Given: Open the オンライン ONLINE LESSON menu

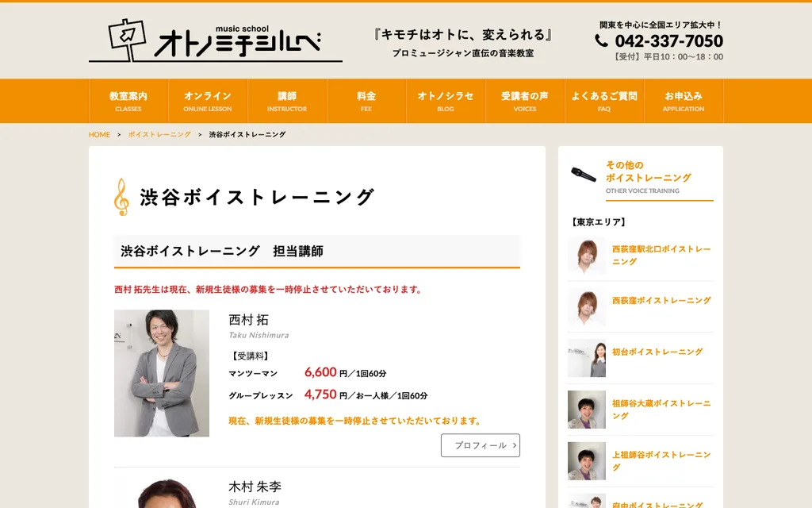Looking at the screenshot, I should (x=208, y=101).
